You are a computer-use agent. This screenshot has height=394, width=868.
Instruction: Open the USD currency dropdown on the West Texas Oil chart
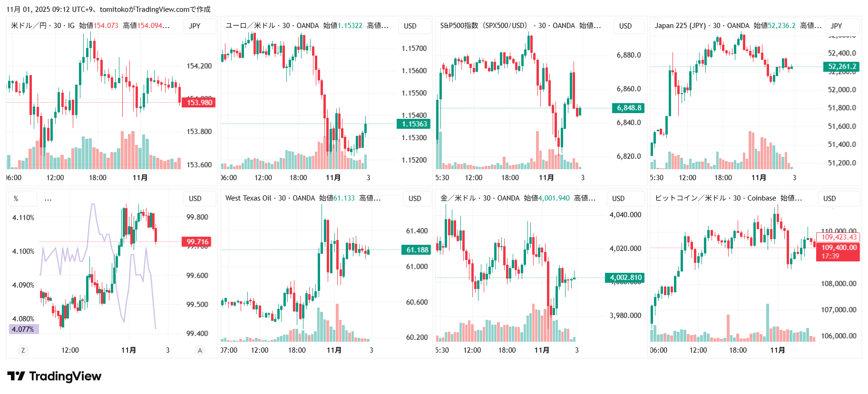point(415,199)
